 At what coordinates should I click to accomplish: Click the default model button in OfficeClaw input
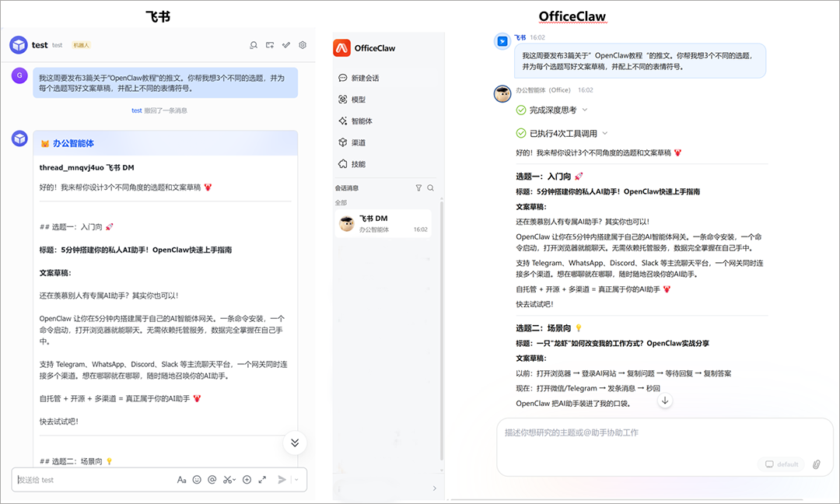click(x=782, y=464)
